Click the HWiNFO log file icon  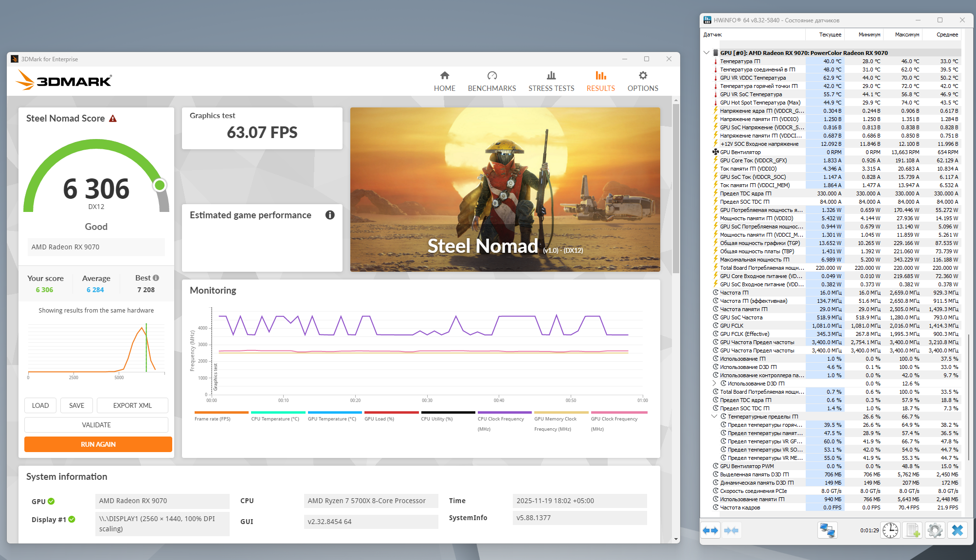click(x=913, y=530)
